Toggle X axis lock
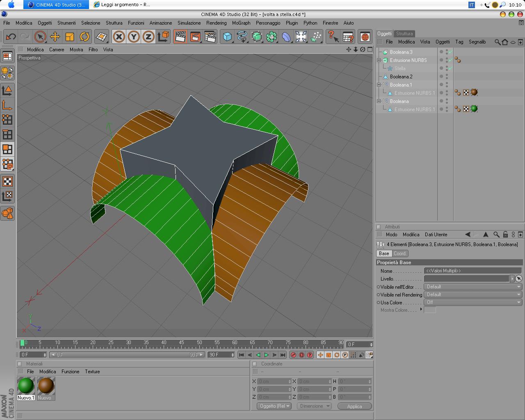Screen dimensions: 525x420 pos(119,37)
